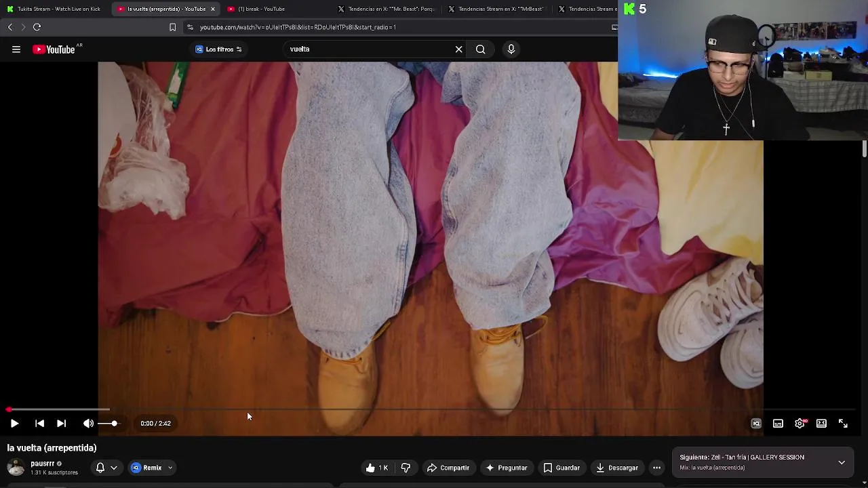Reload the current page
Image resolution: width=868 pixels, height=488 pixels.
(37, 27)
